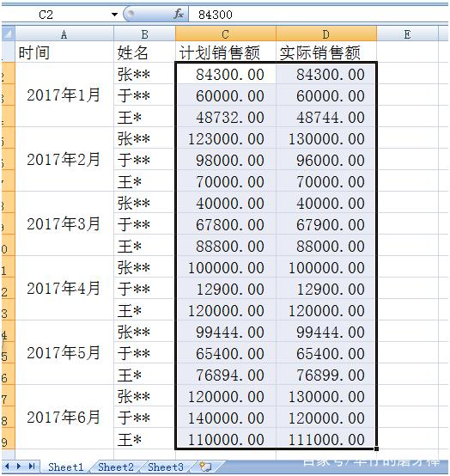Go to next sheet navigation arrow
The image size is (450, 476).
point(19,466)
